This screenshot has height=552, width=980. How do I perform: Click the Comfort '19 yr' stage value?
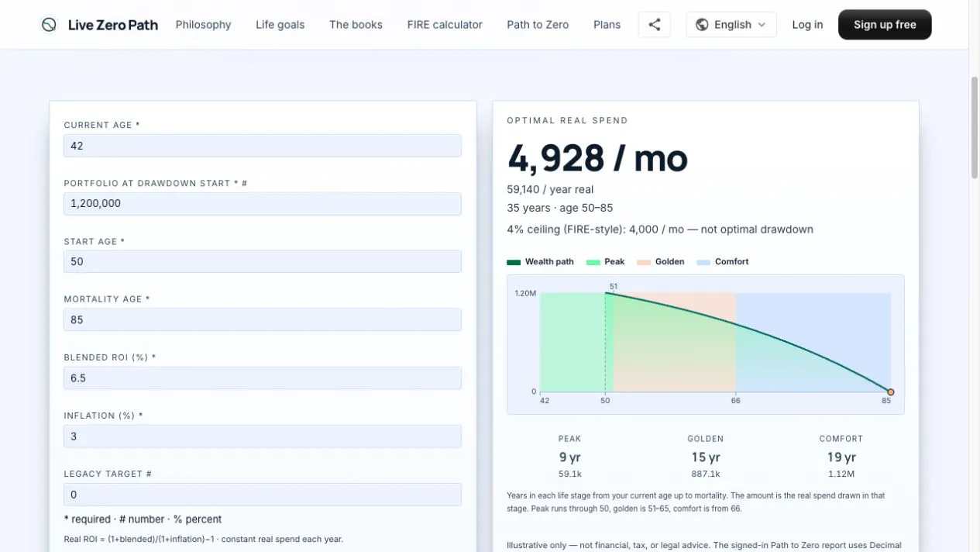pyautogui.click(x=841, y=457)
